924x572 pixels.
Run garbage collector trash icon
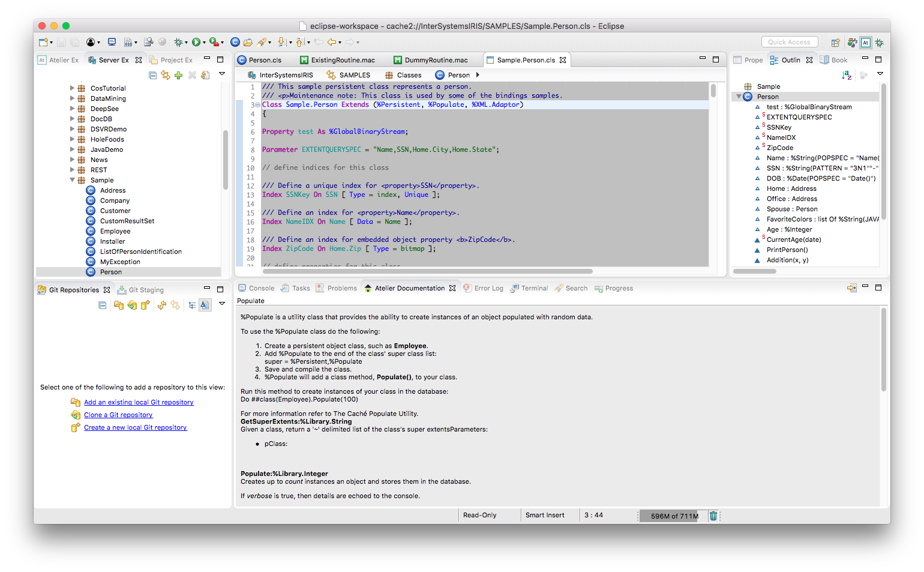(x=713, y=516)
